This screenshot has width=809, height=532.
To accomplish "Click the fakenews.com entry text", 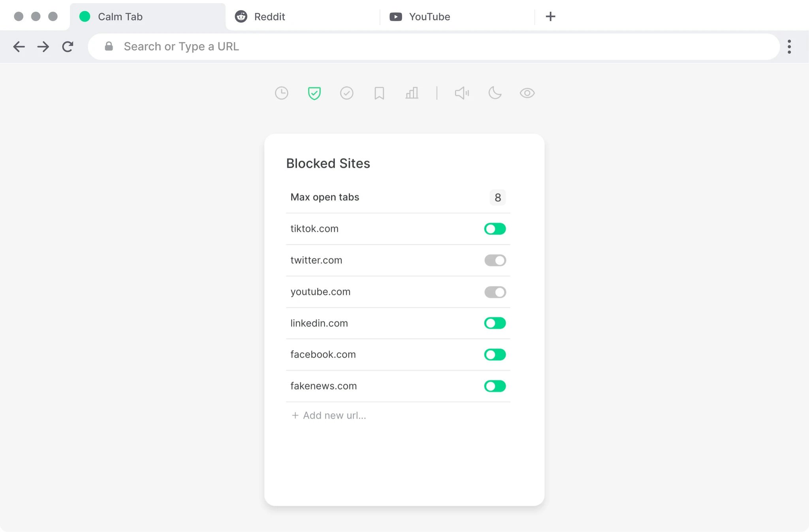I will (x=324, y=386).
